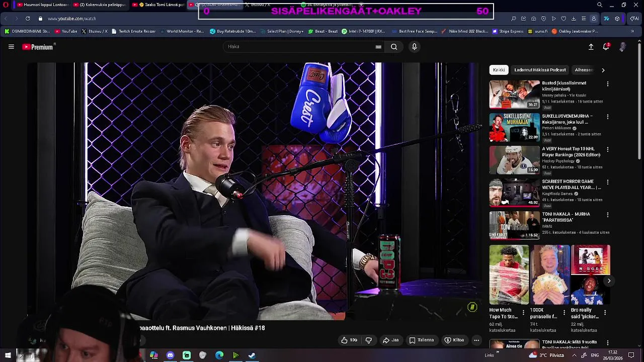Viewport: 644px width, 362px height.
Task: Show next Shorts with the right arrow
Action: (609, 281)
